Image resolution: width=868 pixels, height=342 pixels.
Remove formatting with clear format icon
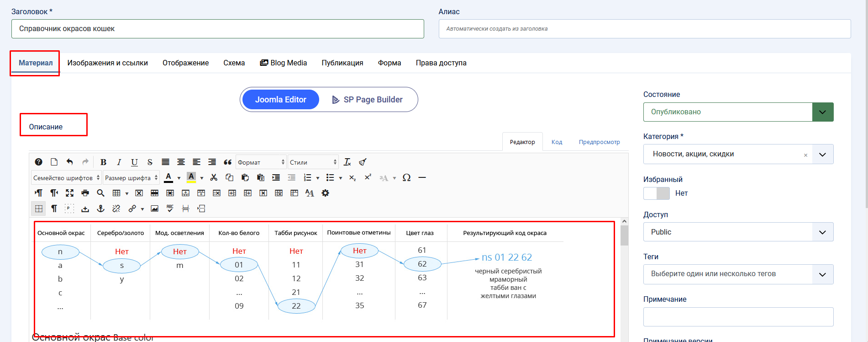[347, 162]
